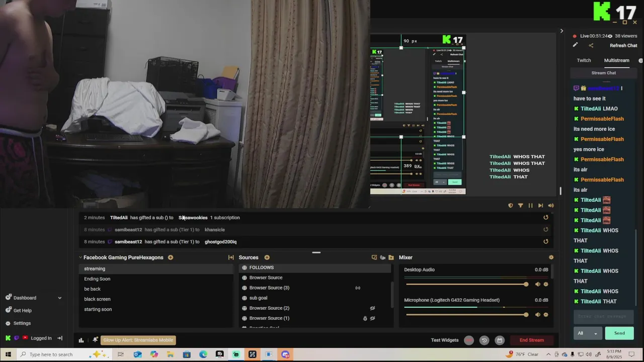
Task: Switch to the black screen scene
Action: click(x=156, y=299)
